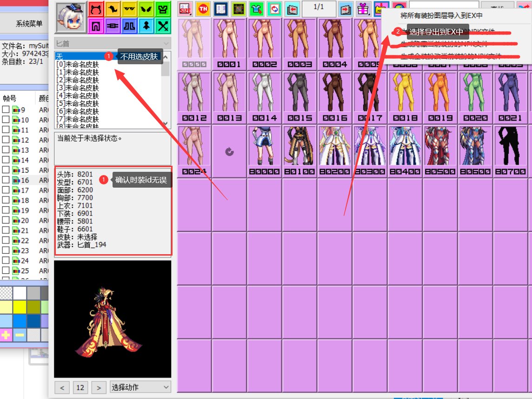Image resolution: width=532 pixels, height=399 pixels.
Task: Select the crossed swords weapon category icon
Action: pyautogui.click(x=163, y=26)
